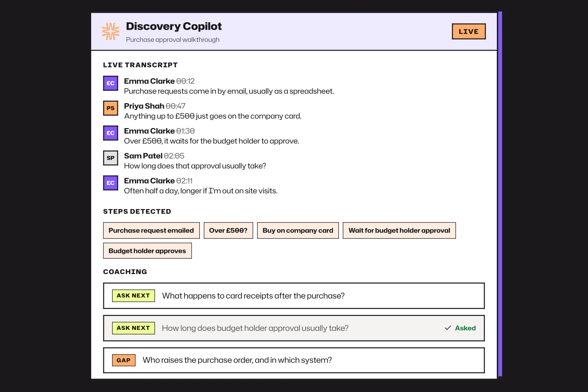Select the EC avatar at 01:30
This screenshot has height=392, width=588.
pyautogui.click(x=111, y=133)
